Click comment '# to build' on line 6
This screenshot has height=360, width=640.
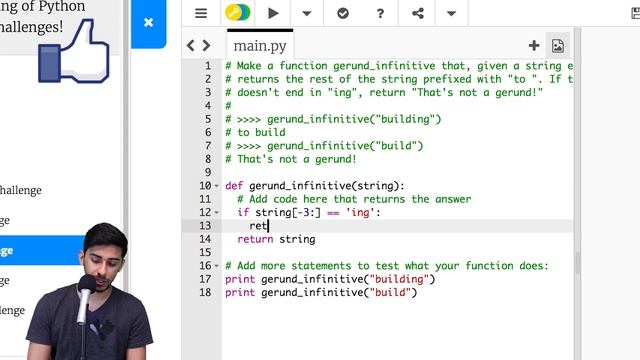(x=256, y=132)
